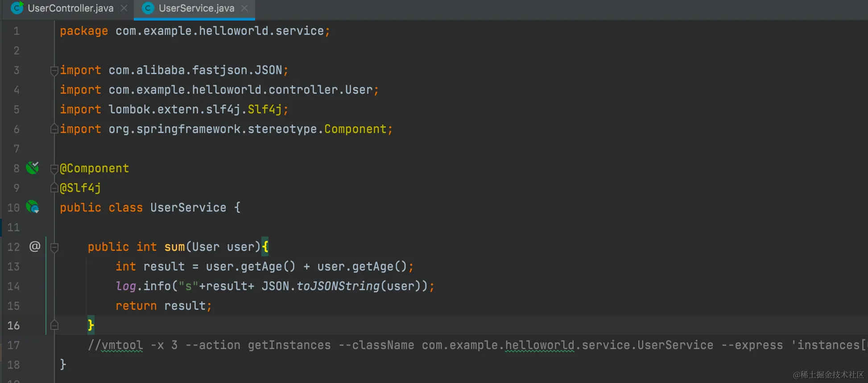The image size is (868, 383).
Task: Collapse the sum method on line 12
Action: (54, 247)
